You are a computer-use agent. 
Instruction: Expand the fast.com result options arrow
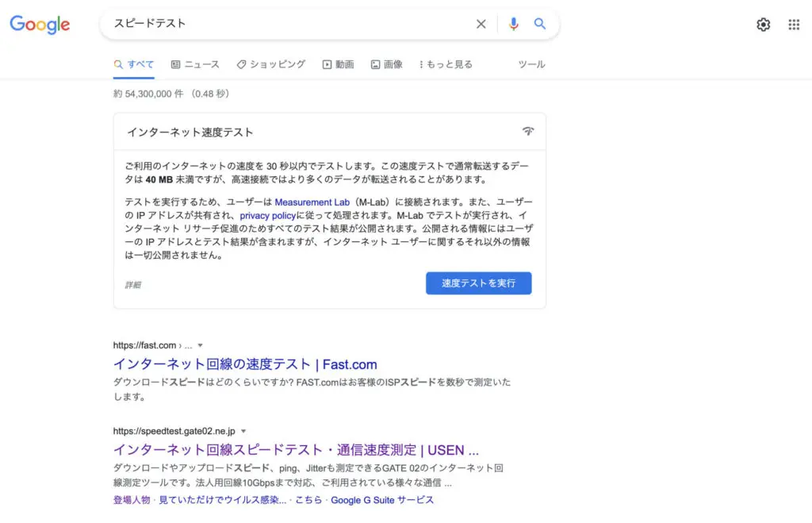click(201, 345)
